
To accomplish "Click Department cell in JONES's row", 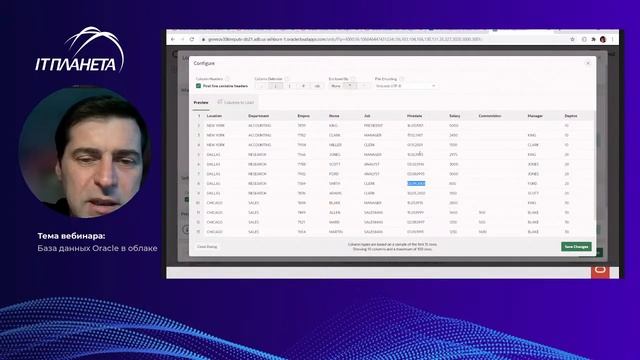I will coord(257,155).
